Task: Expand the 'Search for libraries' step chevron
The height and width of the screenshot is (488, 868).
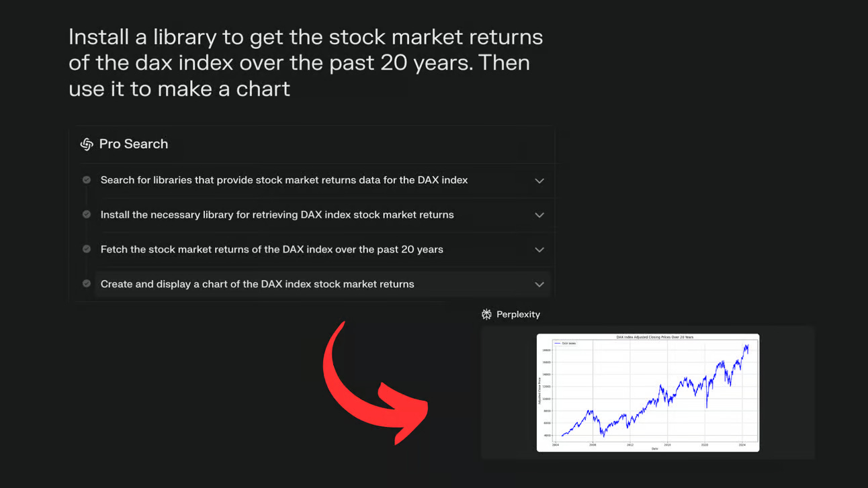Action: tap(539, 181)
